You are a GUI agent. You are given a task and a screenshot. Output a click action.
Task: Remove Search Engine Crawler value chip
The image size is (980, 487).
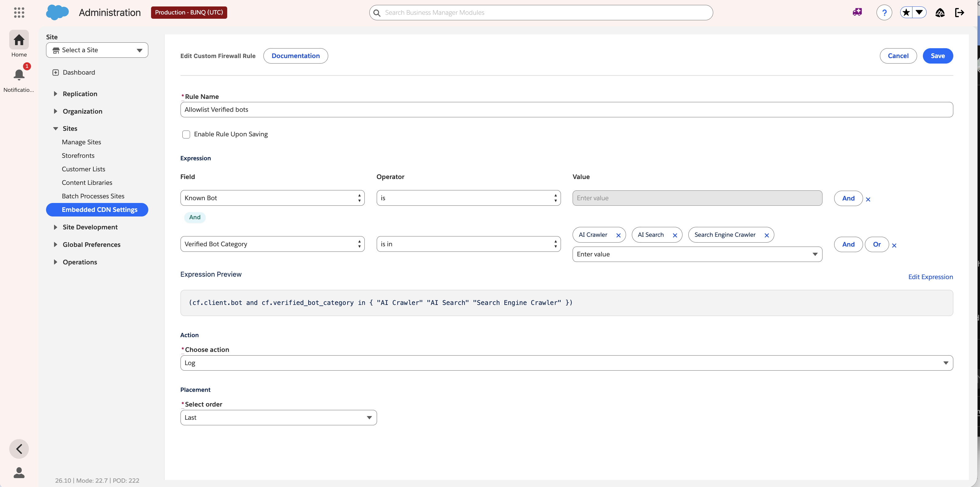pyautogui.click(x=767, y=235)
